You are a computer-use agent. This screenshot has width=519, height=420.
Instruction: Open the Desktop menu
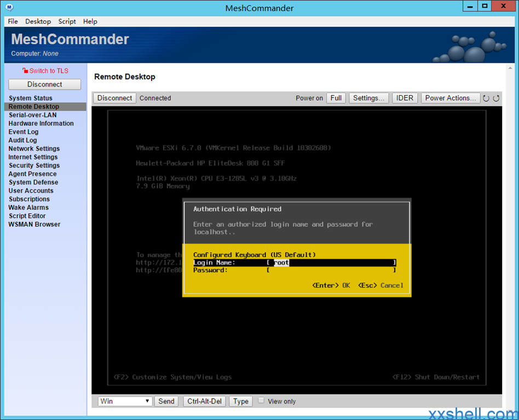point(38,21)
